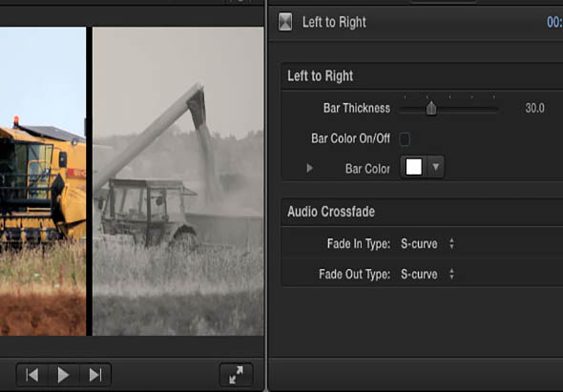Click the transition icon beside Left to Right title
The width and height of the screenshot is (563, 392).
pos(285,22)
